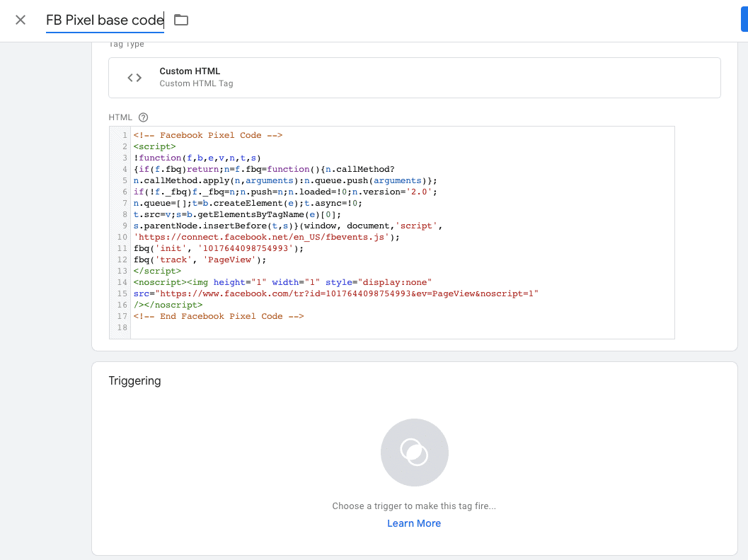
Task: Click 'Choose a trigger to make this tag fire'
Action: coord(414,506)
